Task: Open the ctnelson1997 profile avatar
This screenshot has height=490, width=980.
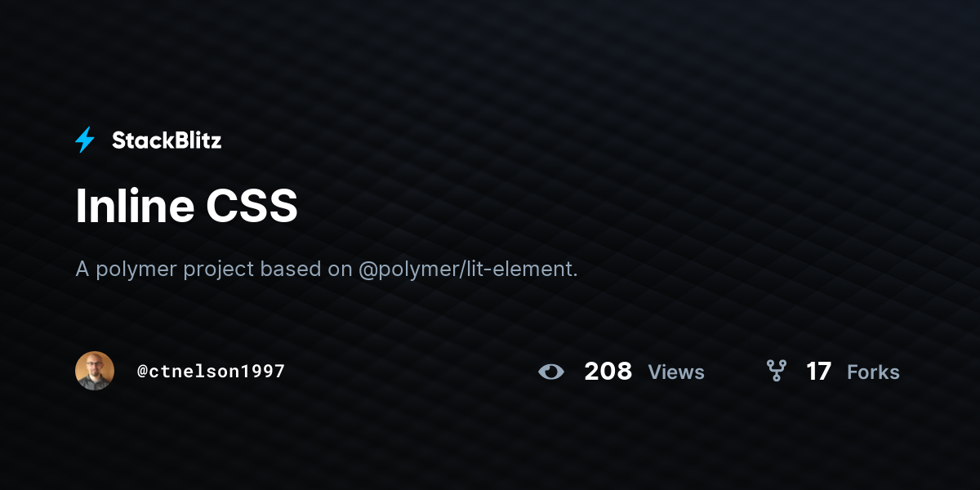Action: [x=95, y=371]
